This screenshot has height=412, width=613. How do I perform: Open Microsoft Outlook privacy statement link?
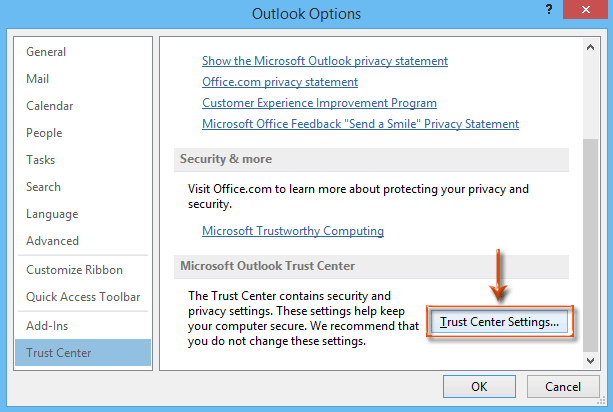coord(325,61)
